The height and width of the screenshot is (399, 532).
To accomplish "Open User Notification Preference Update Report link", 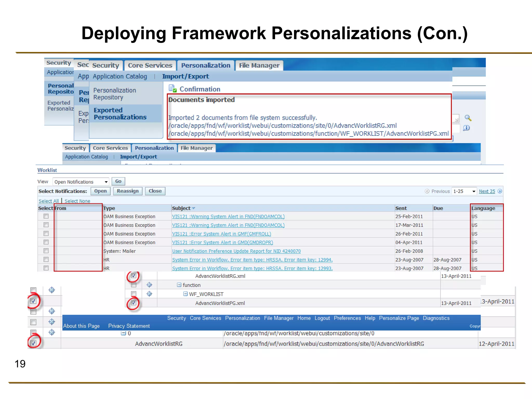I will click(x=236, y=251).
